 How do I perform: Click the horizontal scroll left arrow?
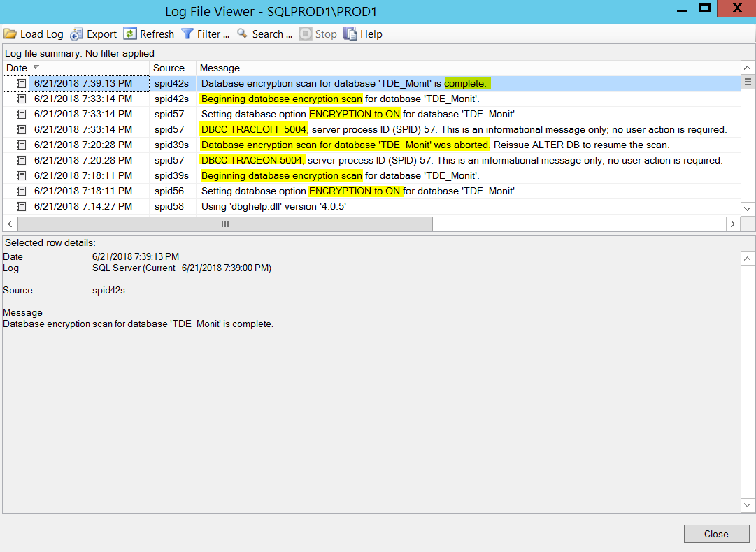click(10, 224)
